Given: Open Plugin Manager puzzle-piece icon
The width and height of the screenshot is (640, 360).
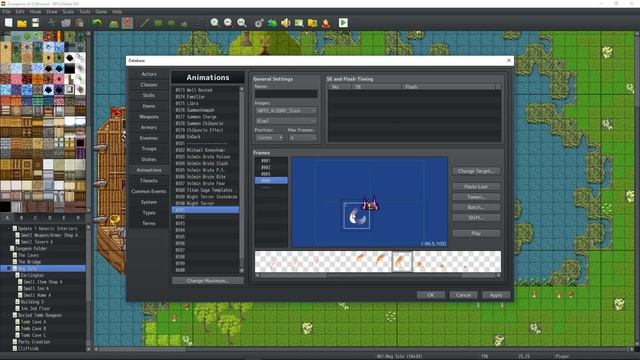Looking at the screenshot, I should tap(272, 23).
